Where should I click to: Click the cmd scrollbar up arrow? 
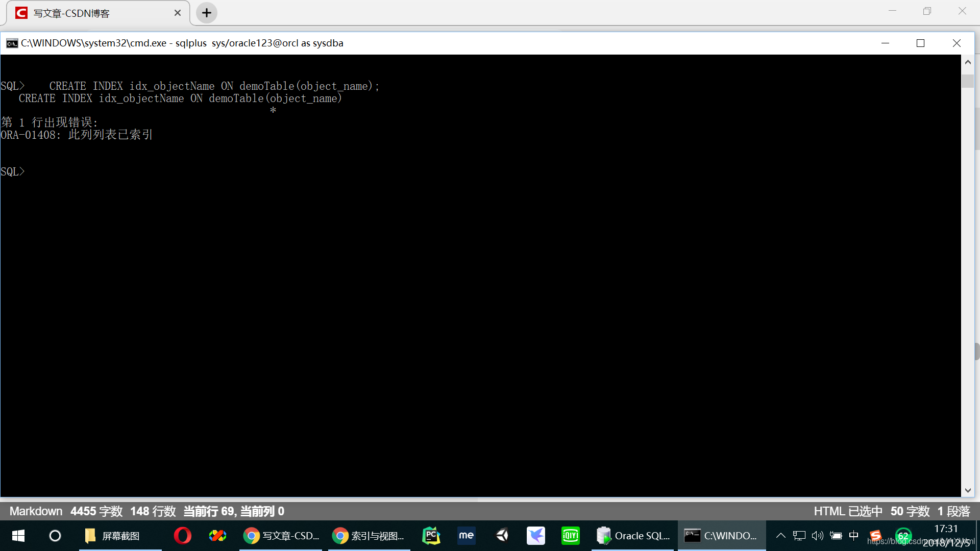[968, 62]
